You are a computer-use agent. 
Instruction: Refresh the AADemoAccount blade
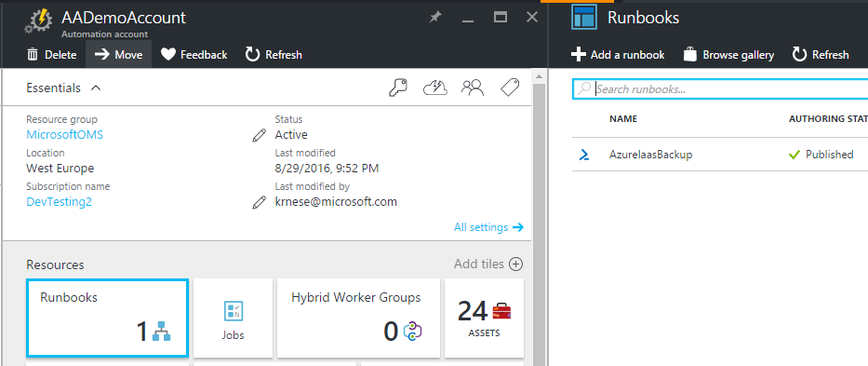pos(274,55)
